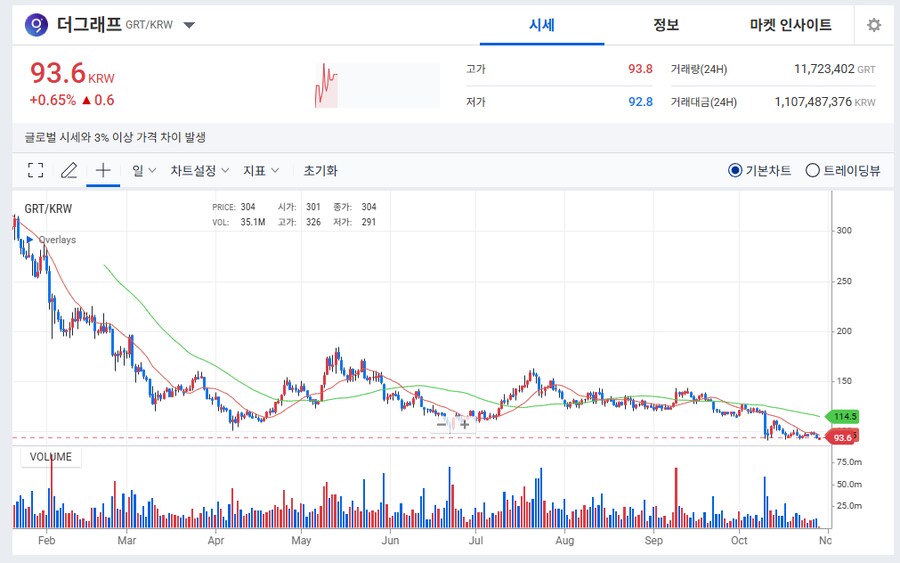900x563 pixels.
Task: Toggle fullscreen chart icon
Action: click(36, 170)
